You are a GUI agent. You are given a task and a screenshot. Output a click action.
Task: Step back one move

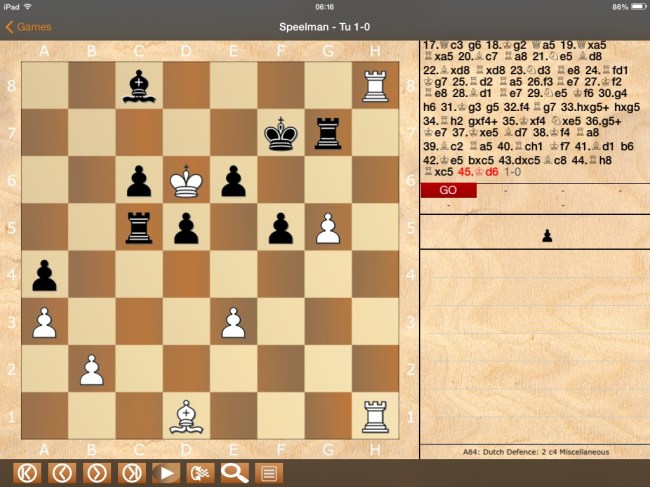pyautogui.click(x=62, y=472)
